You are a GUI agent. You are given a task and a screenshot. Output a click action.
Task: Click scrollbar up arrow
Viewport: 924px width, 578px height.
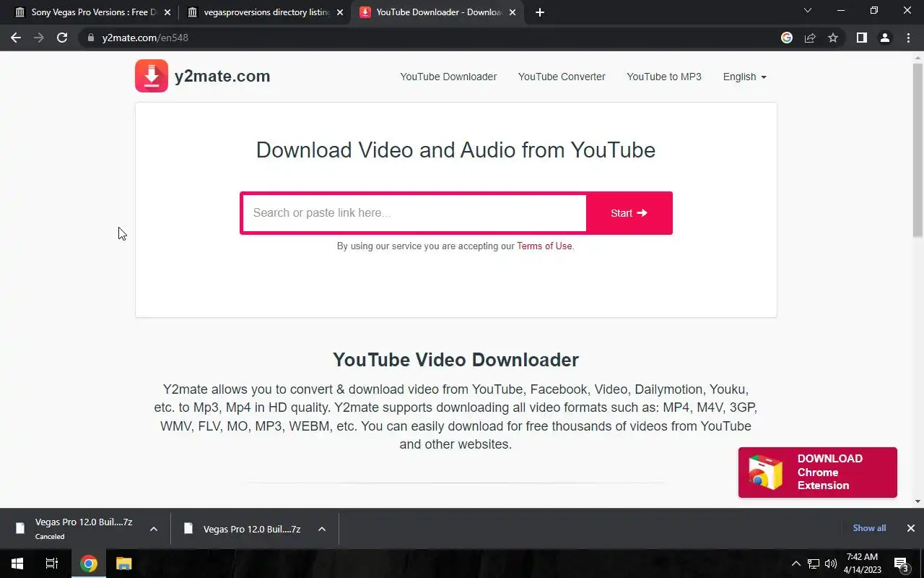(x=918, y=56)
